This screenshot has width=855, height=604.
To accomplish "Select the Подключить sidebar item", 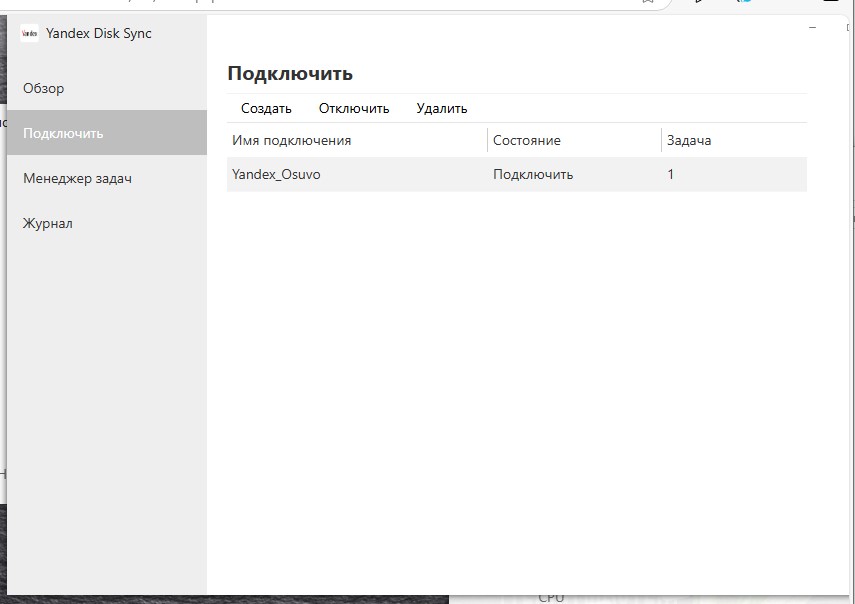I will point(107,133).
